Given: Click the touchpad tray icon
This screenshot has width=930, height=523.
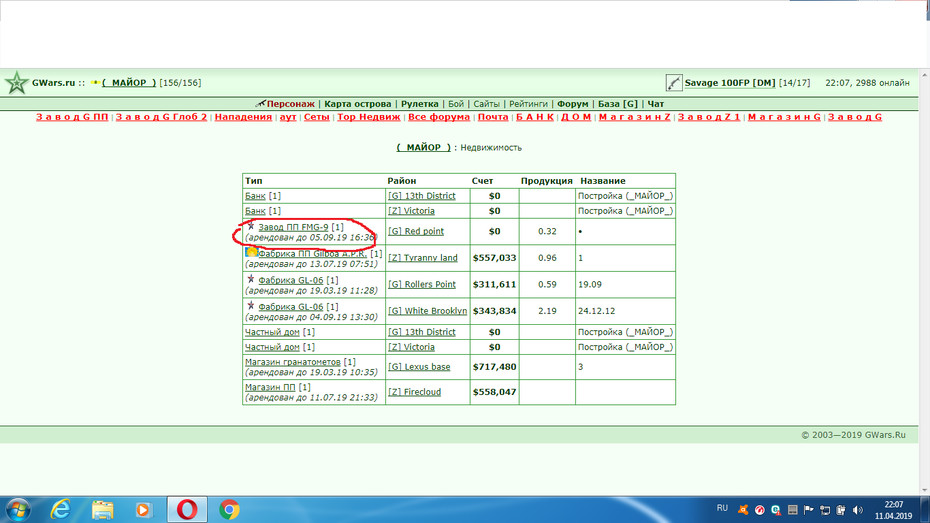Looking at the screenshot, I should point(792,510).
